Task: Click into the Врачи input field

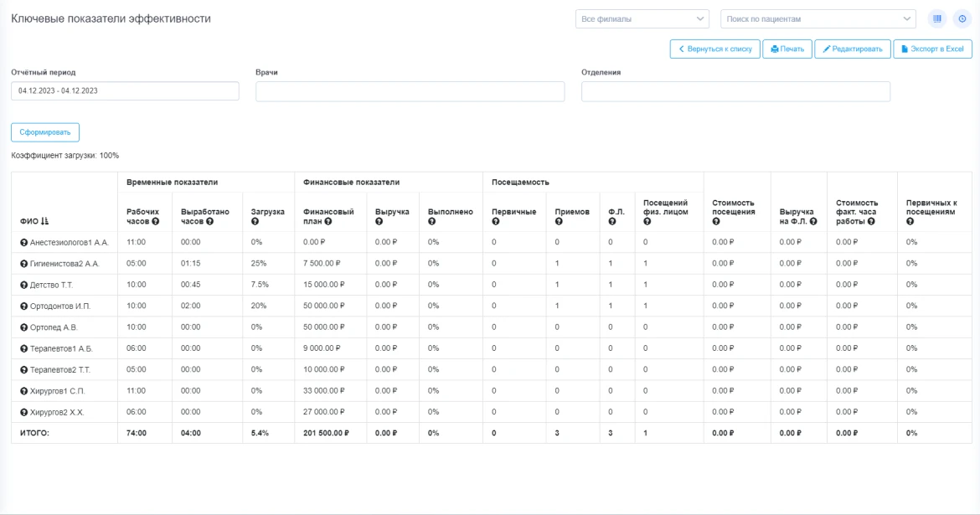Action: pos(410,91)
